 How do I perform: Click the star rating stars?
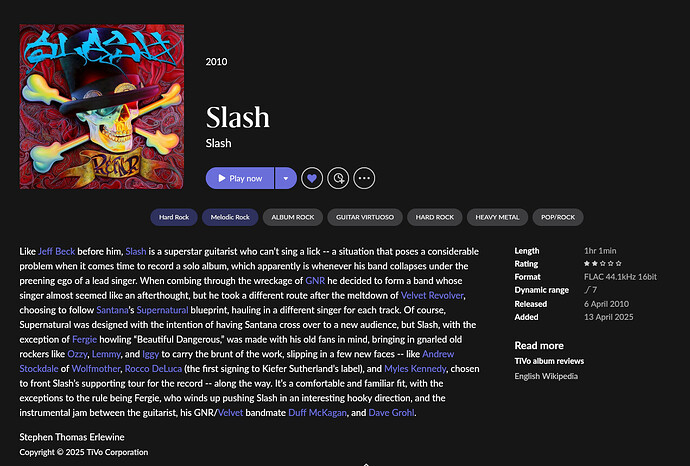(603, 264)
